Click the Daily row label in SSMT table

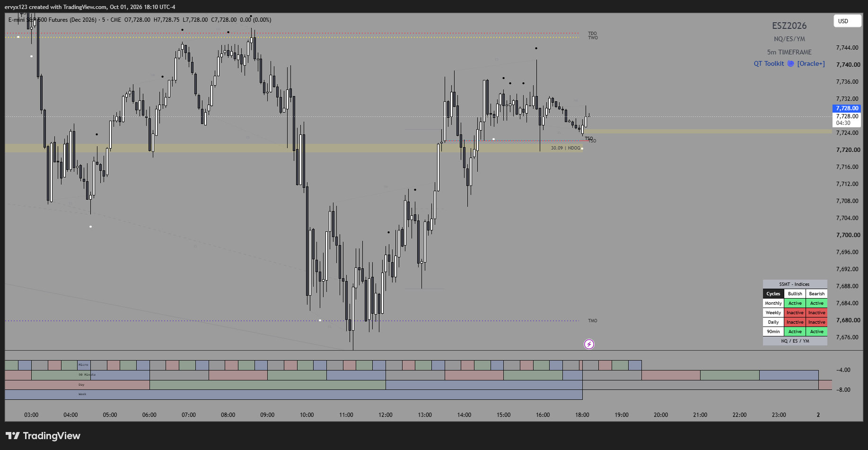pos(773,322)
